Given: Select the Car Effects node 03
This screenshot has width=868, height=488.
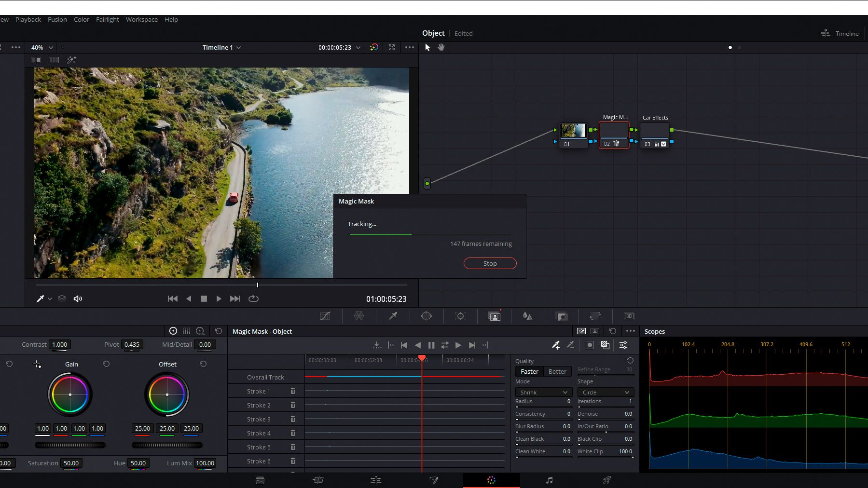Looking at the screenshot, I should (655, 136).
